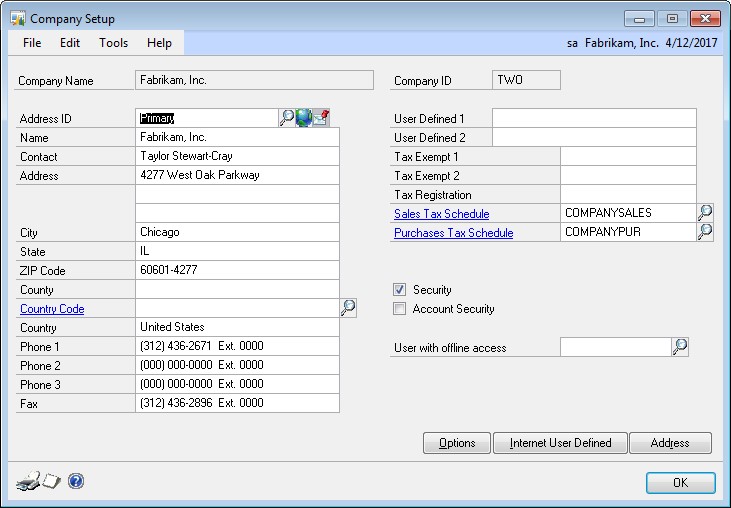Click the Address field 4277 West Oak Parkway
731x508 pixels.
pos(237,175)
